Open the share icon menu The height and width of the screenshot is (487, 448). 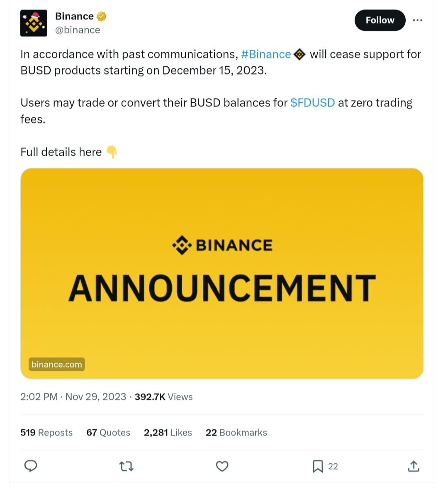click(x=414, y=466)
